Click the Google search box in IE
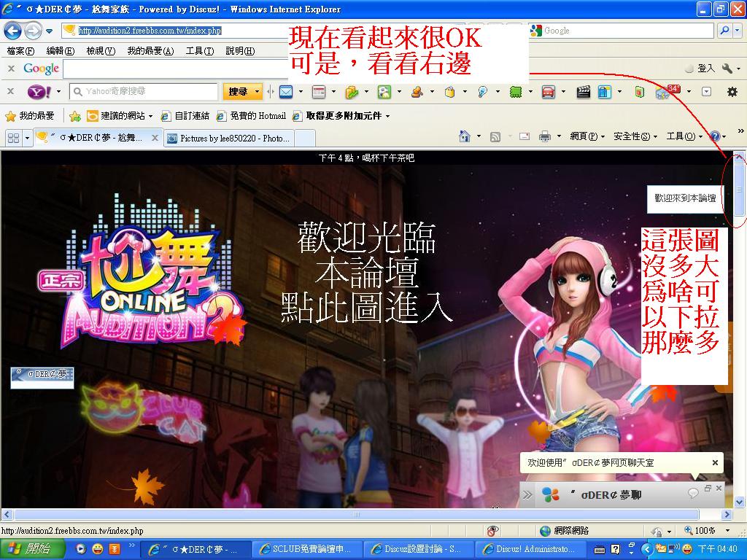The height and width of the screenshot is (560, 747). click(621, 31)
